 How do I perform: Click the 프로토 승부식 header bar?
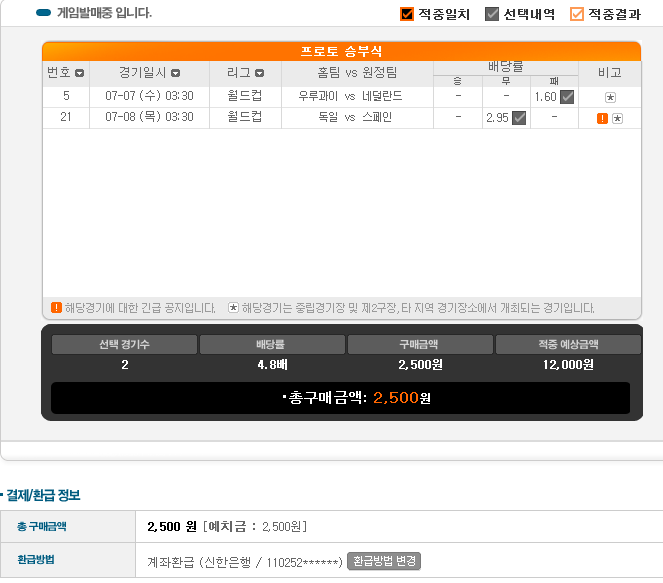[x=342, y=52]
